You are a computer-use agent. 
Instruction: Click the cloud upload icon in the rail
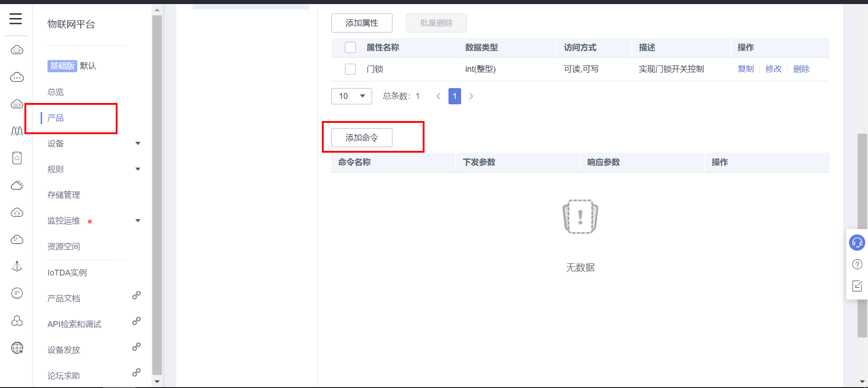pos(17,212)
